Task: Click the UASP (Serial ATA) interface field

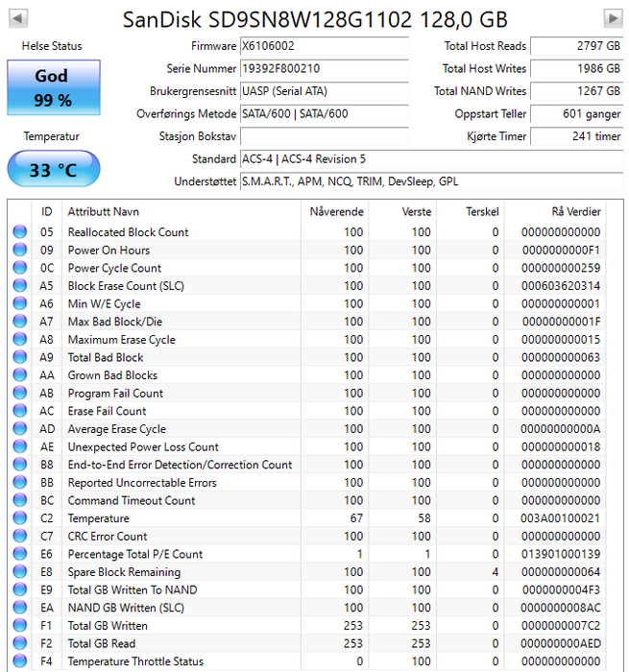Action: (x=325, y=91)
